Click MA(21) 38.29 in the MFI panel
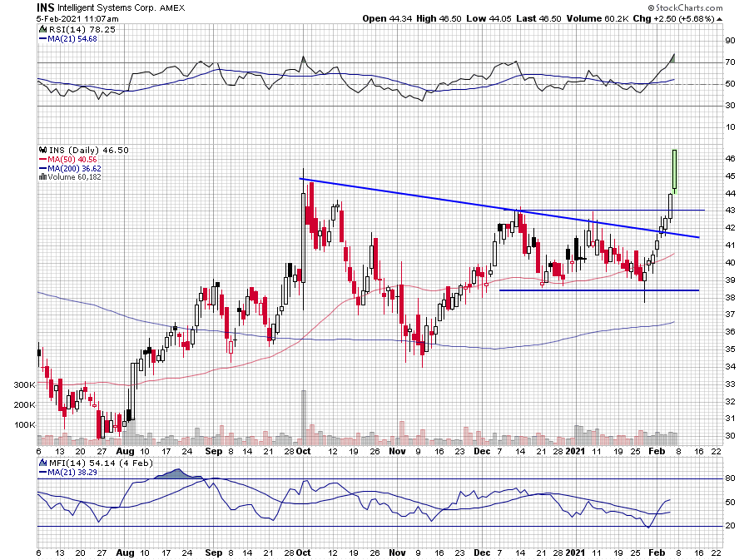Image resolution: width=749 pixels, height=560 pixels. click(x=72, y=472)
